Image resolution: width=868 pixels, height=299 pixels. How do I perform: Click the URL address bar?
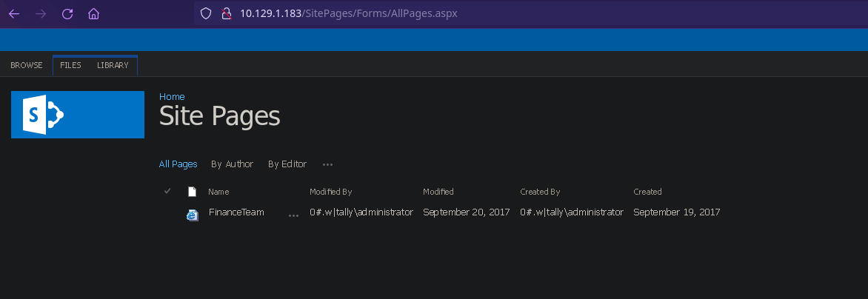coord(444,14)
